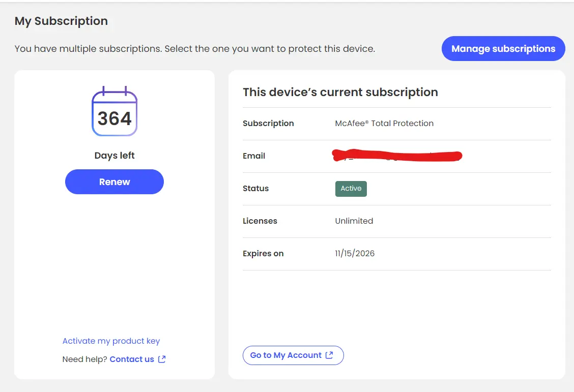Click the Status row label
574x392 pixels.
255,188
